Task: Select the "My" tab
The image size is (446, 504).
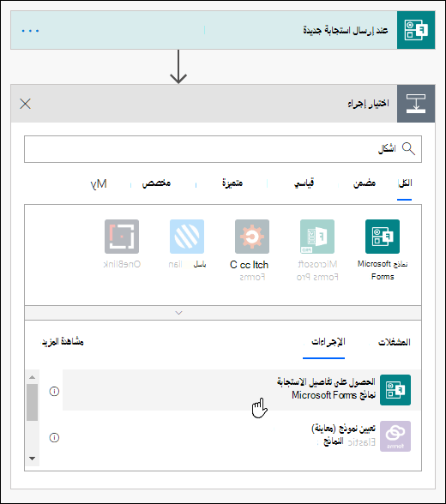Action: (99, 184)
